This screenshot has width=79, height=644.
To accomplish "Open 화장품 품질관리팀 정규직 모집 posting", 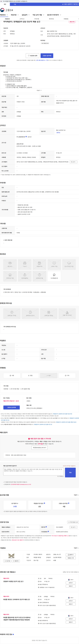I will pyautogui.click(x=17, y=619).
